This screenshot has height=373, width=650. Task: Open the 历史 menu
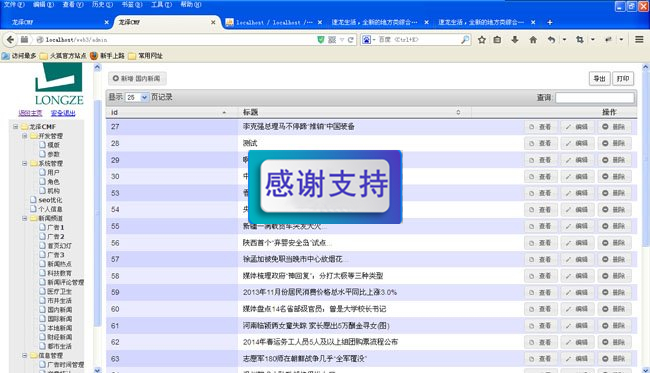point(102,4)
